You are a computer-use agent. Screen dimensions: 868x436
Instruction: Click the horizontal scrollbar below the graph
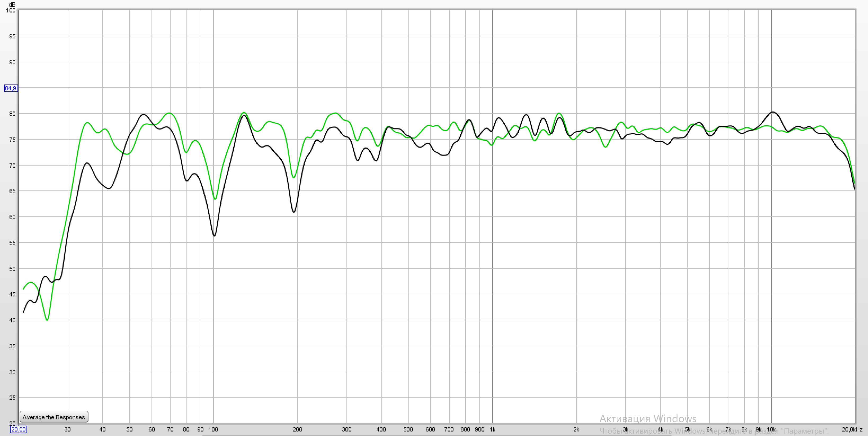click(436, 435)
